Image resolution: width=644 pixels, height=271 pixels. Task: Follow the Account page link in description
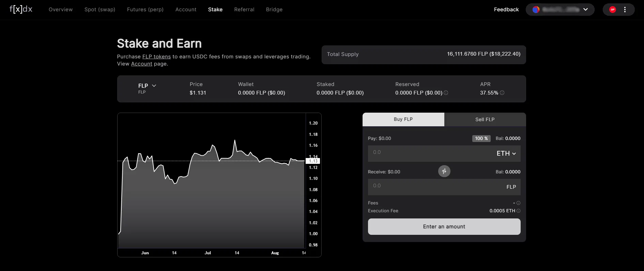[x=142, y=64]
